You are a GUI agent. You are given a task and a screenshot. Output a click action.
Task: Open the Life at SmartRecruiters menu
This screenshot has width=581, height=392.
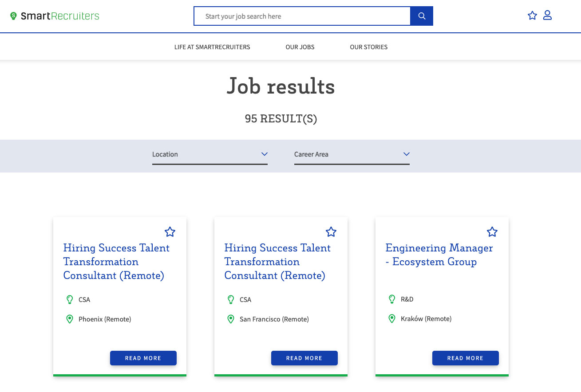(x=212, y=47)
